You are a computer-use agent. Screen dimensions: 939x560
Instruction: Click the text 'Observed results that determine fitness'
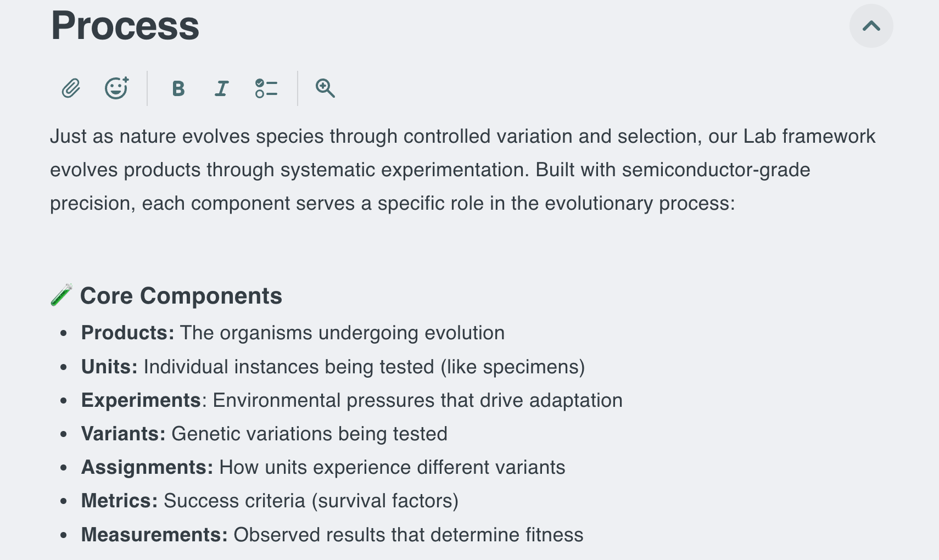409,535
